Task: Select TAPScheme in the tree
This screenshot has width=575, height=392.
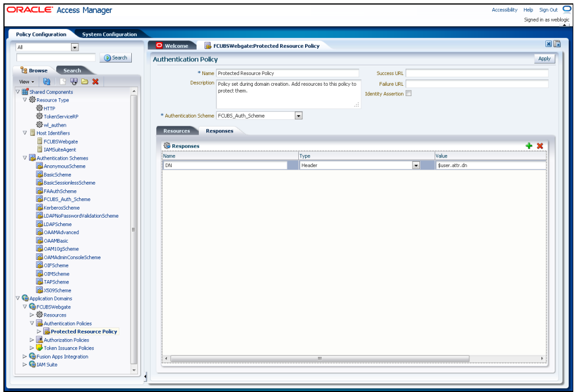Action: click(56, 282)
